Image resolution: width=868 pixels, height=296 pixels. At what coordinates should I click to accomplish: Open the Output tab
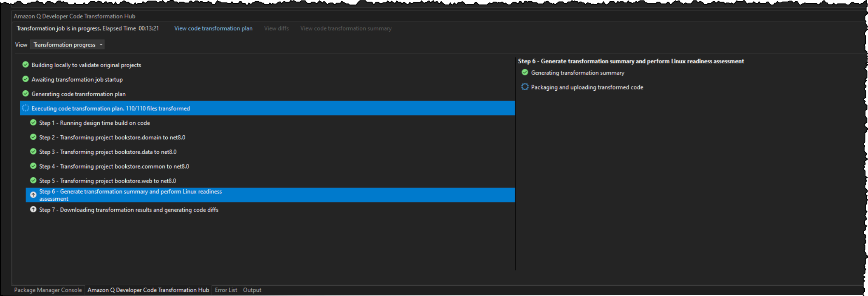pos(252,290)
